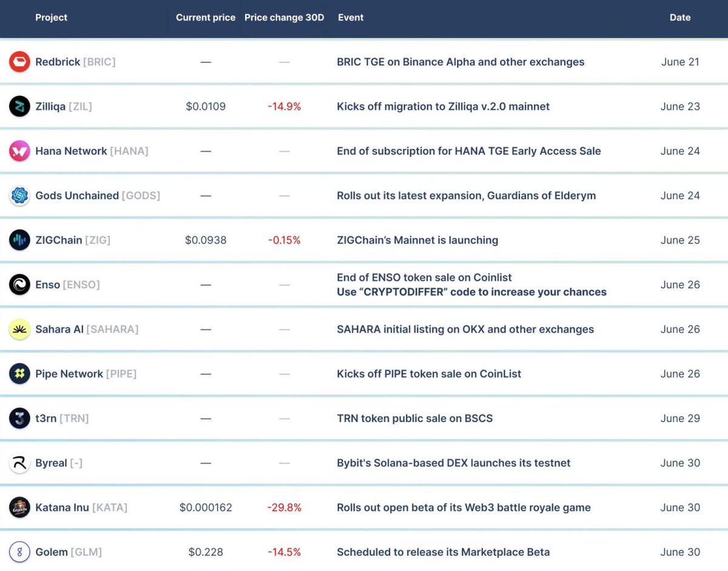Click the t3rn logo icon
This screenshot has height=571, width=728.
coord(19,419)
